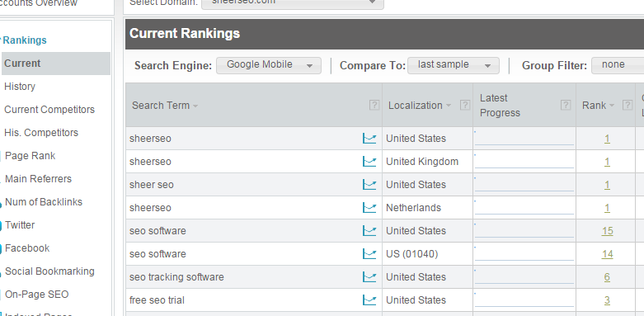Open the Group Filter dropdown

(x=618, y=65)
